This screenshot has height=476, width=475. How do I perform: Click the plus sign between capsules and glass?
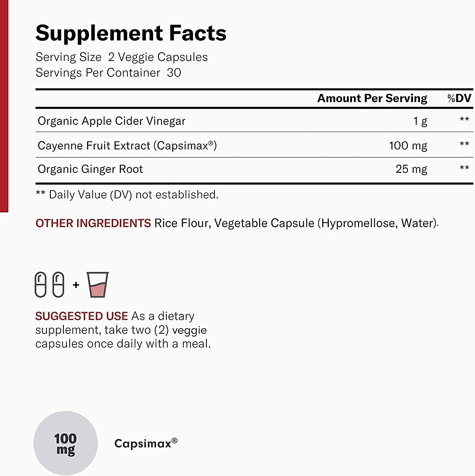tap(76, 285)
